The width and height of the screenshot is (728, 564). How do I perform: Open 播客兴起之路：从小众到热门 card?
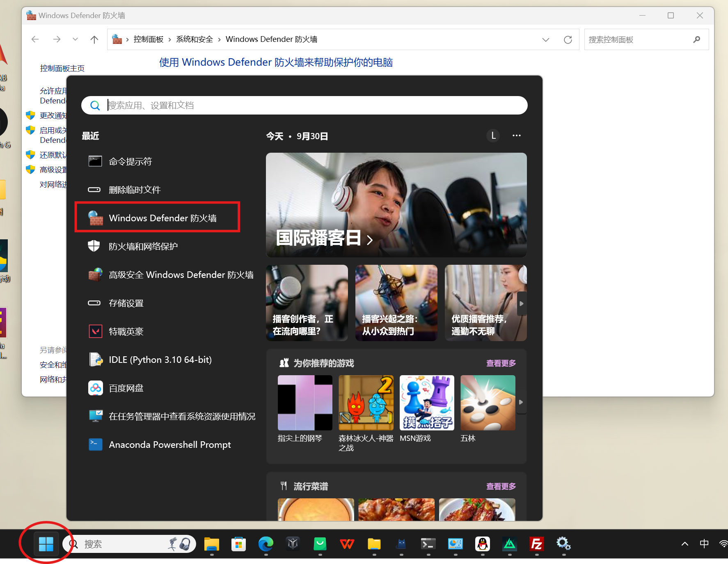pyautogui.click(x=396, y=303)
